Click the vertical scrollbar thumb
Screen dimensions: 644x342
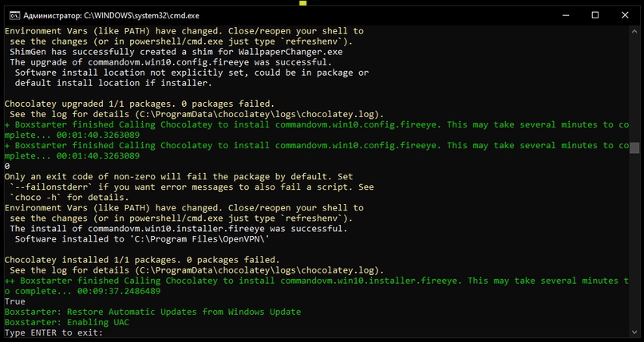(x=635, y=148)
